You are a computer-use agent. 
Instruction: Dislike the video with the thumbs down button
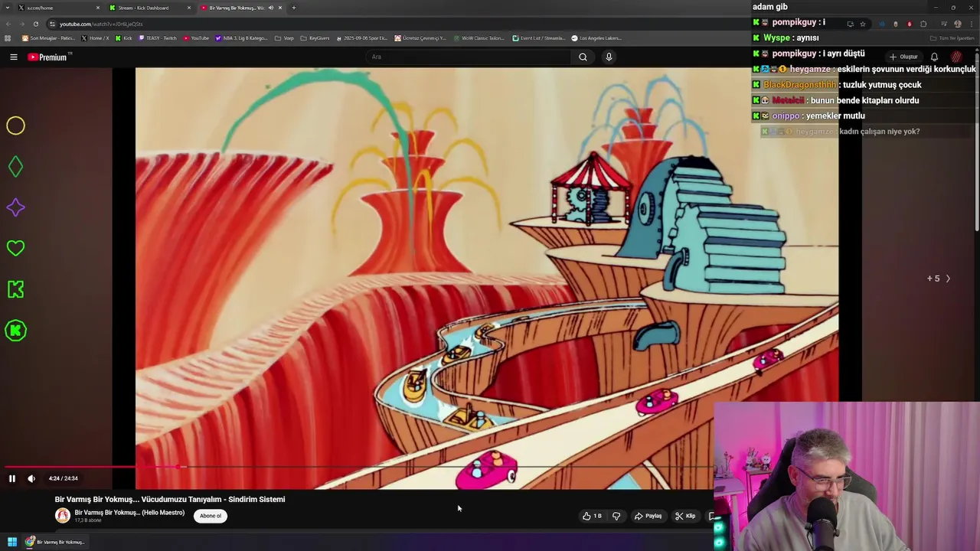click(x=616, y=516)
